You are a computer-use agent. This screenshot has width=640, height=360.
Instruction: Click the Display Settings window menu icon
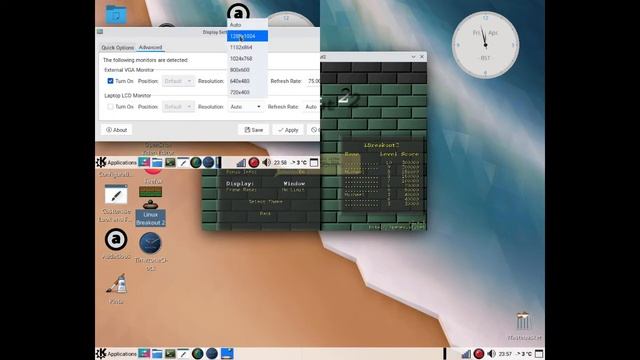tap(100, 31)
